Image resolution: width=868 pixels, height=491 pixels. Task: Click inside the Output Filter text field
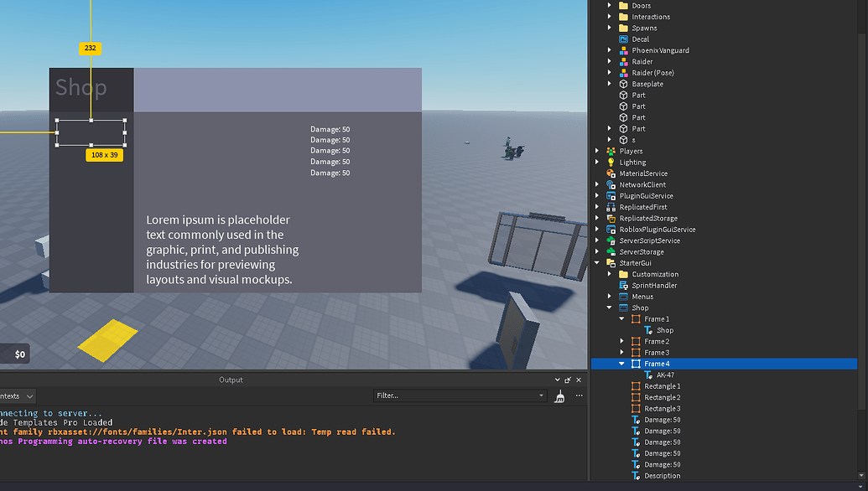pos(453,395)
